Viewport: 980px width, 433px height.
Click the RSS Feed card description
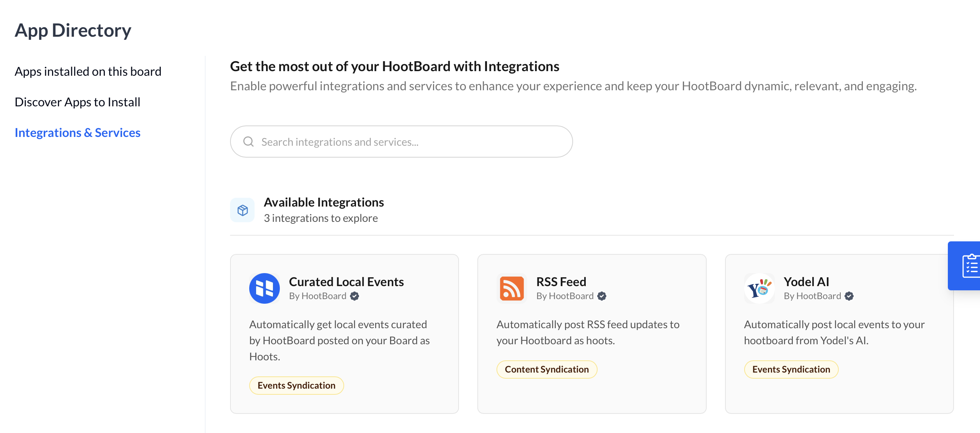588,332
